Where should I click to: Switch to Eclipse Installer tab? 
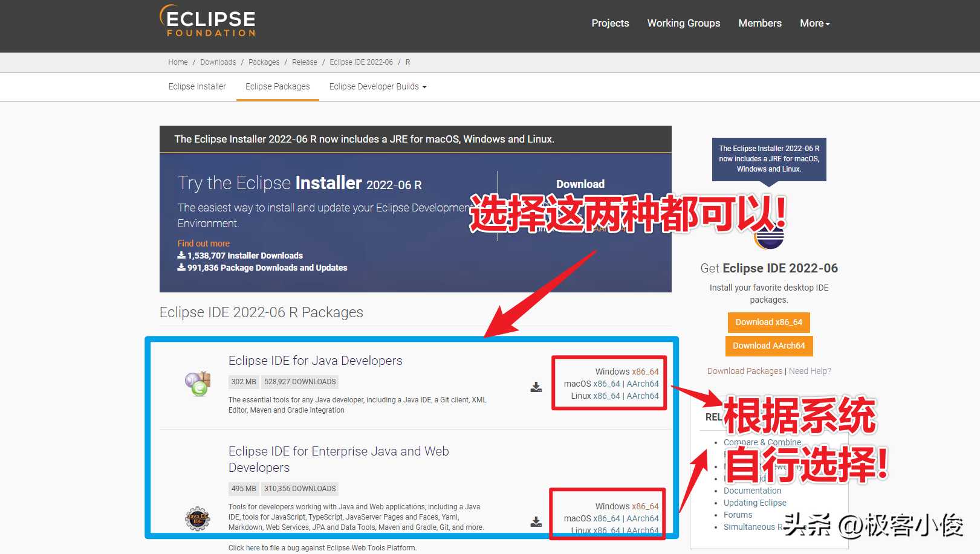coord(197,86)
